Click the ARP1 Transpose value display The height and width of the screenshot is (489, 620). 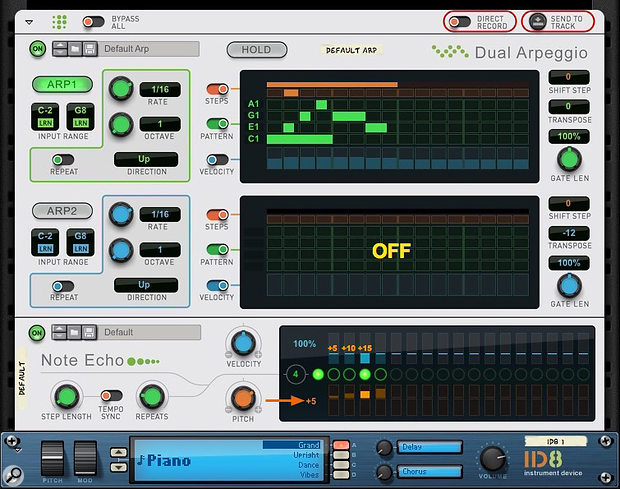(x=569, y=106)
